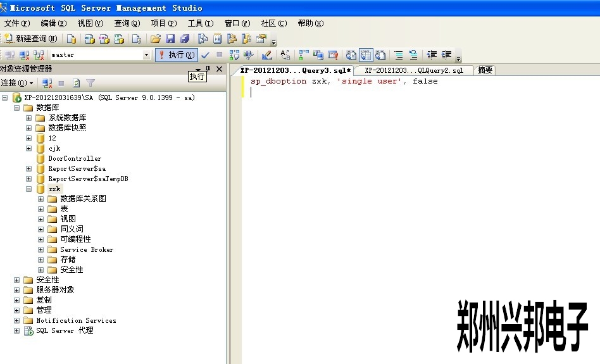600x364 pixels.
Task: Toggle Results to Grid output mode
Action: point(366,55)
